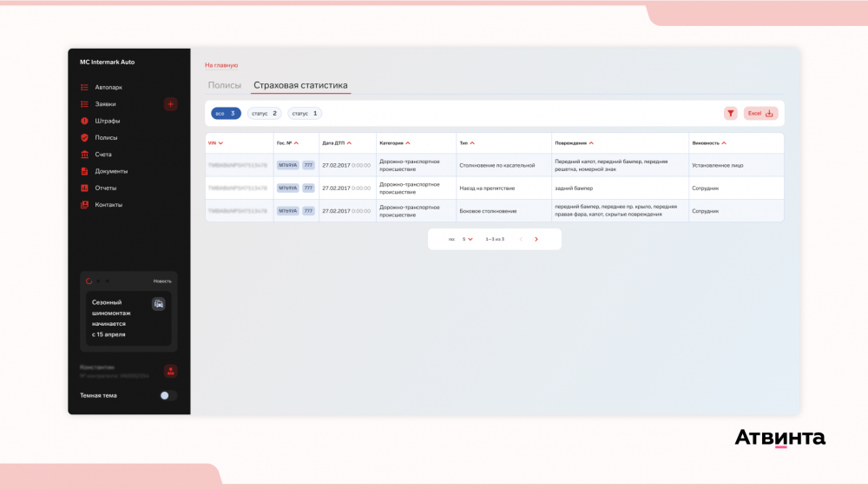This screenshot has height=489, width=868.
Task: Add new request with red plus button
Action: pos(170,104)
